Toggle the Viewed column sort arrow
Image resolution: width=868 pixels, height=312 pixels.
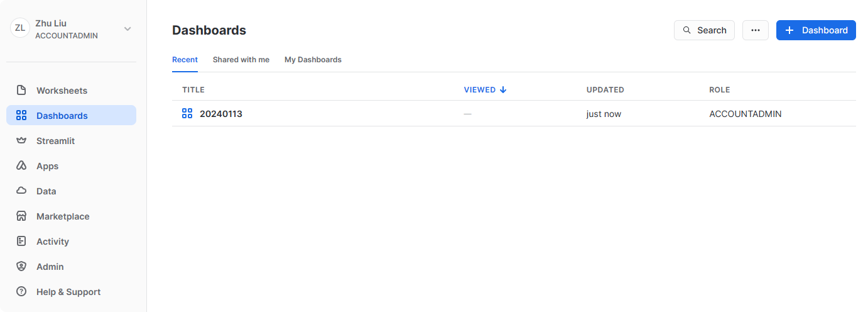click(503, 90)
